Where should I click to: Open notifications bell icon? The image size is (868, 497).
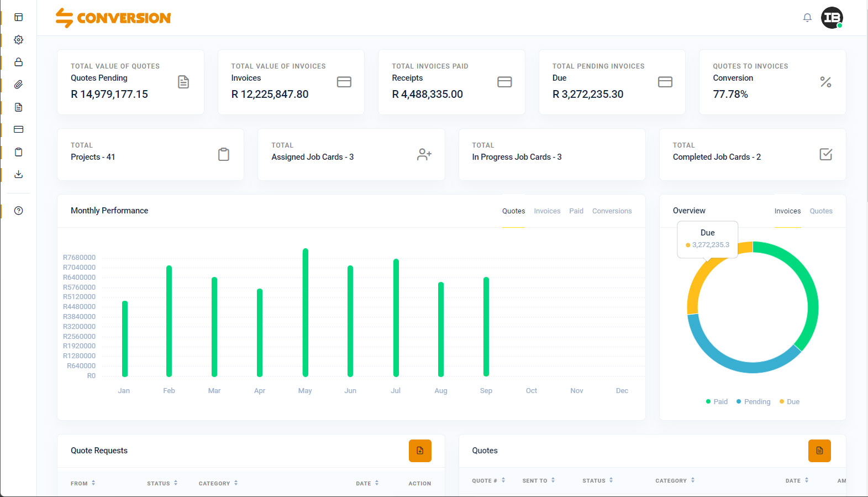[807, 18]
